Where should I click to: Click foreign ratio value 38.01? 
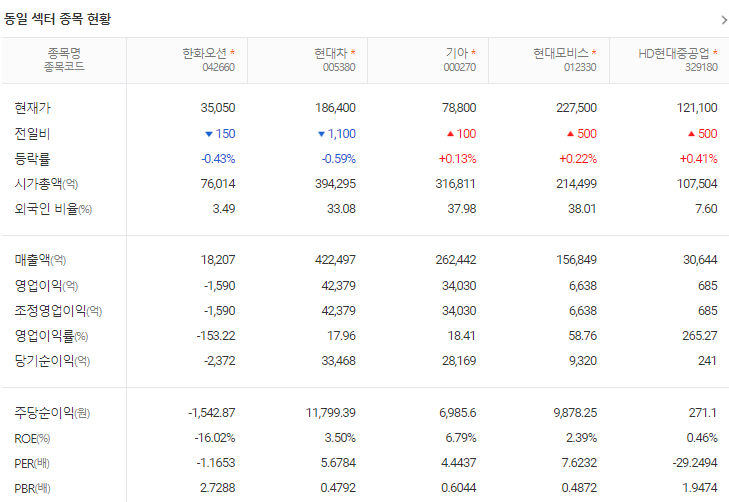[x=582, y=209]
